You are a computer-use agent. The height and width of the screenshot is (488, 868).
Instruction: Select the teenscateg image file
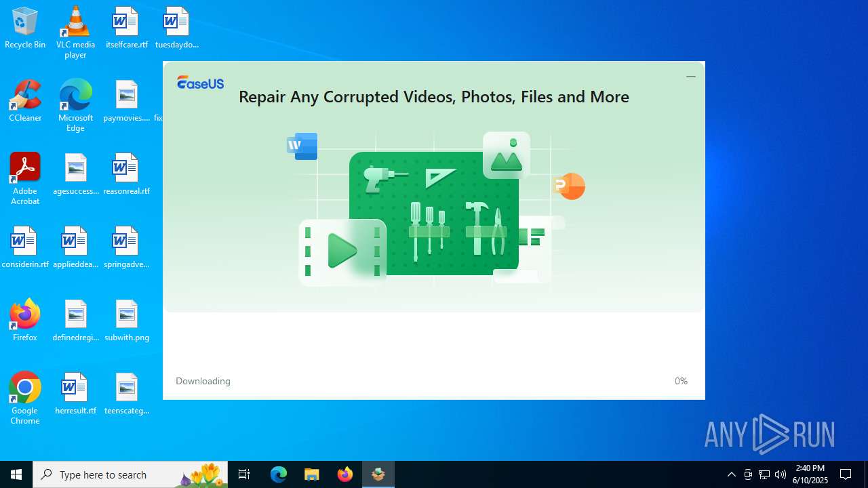126,394
